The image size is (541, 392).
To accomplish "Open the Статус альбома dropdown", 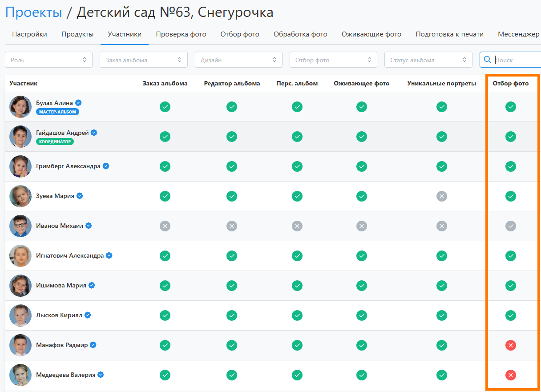I will 428,60.
